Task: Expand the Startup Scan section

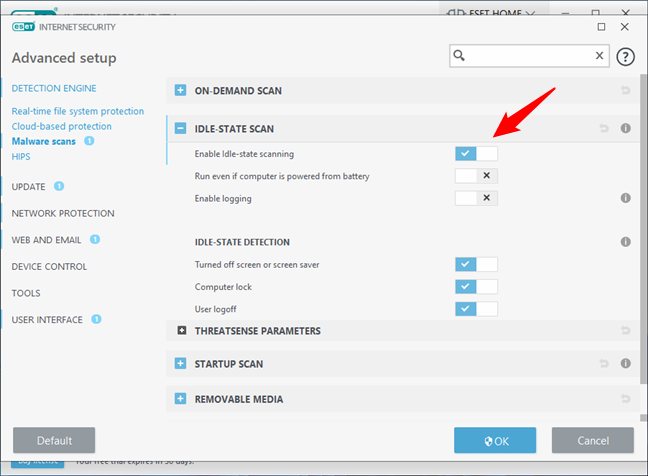Action: tap(180, 364)
